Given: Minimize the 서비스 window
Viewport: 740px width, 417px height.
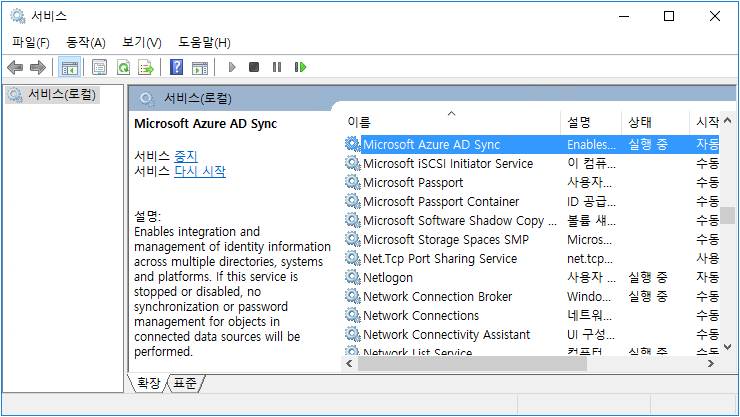Looking at the screenshot, I should (624, 17).
